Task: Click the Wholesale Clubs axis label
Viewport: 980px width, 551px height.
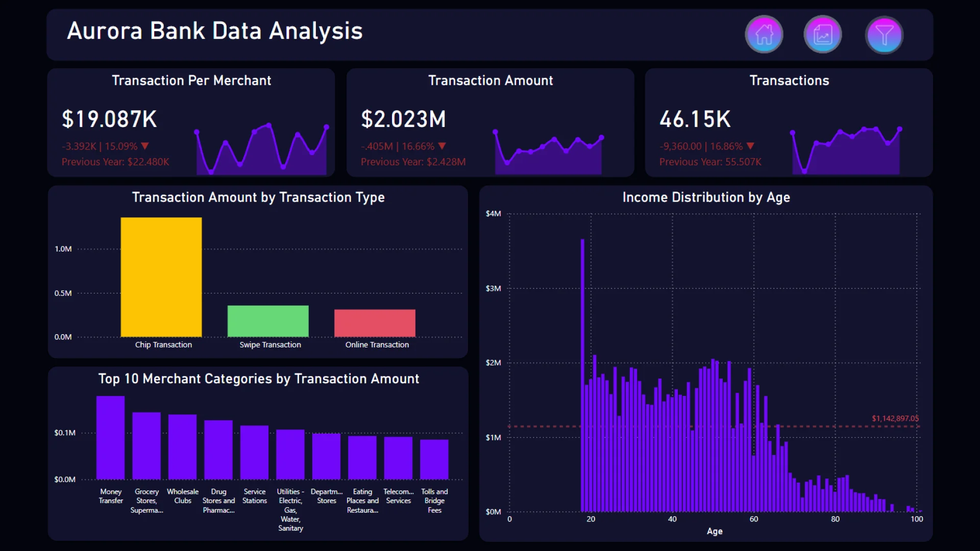Action: coord(183,496)
